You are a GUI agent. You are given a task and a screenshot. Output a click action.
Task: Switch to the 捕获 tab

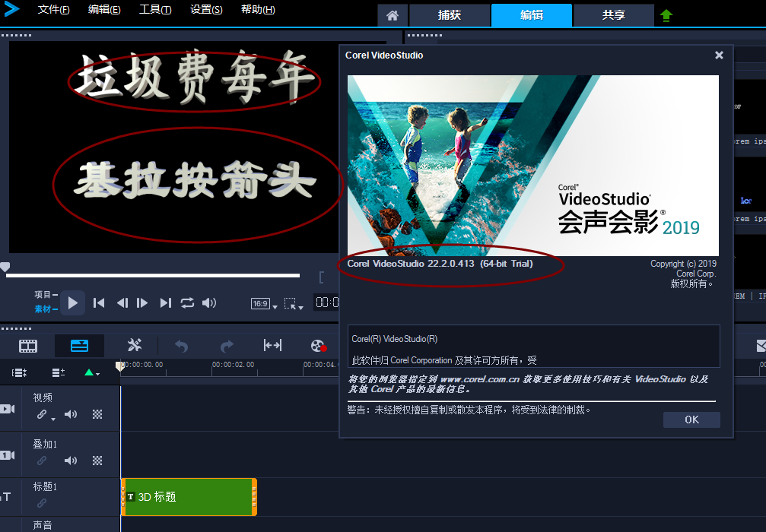click(x=450, y=15)
